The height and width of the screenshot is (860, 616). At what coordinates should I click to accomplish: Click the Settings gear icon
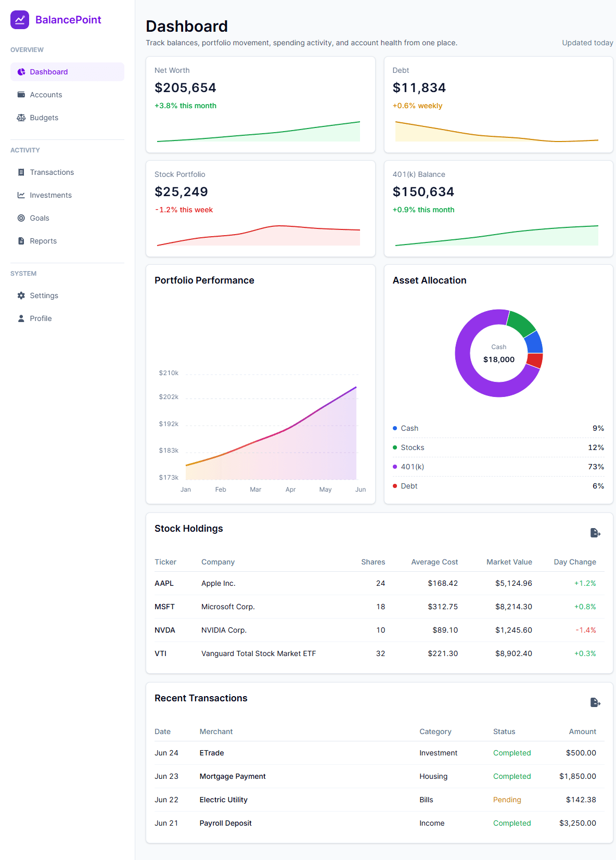[x=21, y=296]
